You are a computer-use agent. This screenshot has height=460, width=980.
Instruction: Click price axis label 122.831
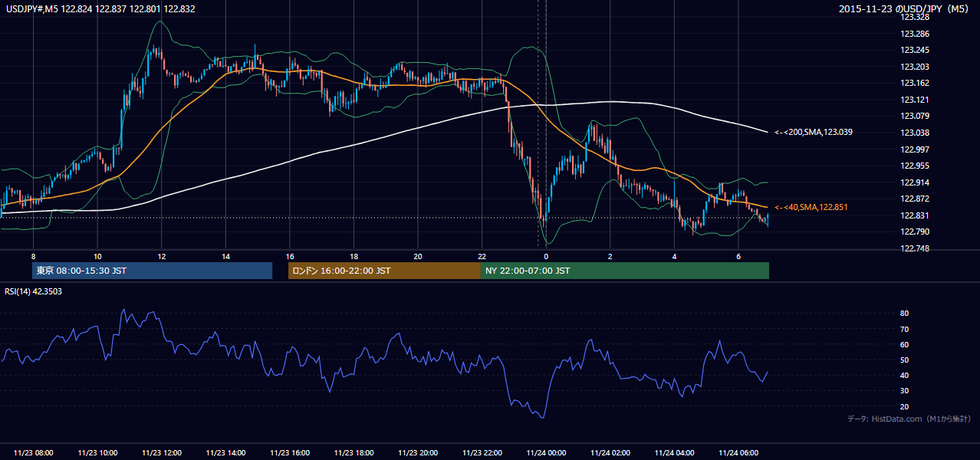pyautogui.click(x=916, y=215)
